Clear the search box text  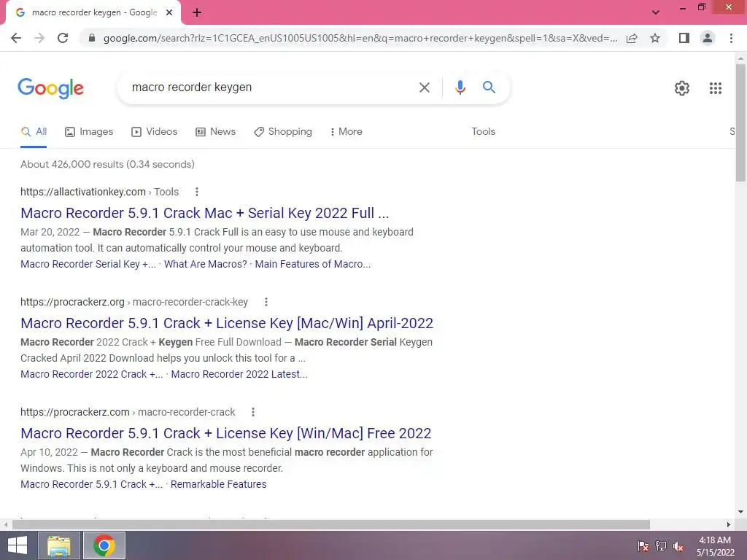[x=425, y=87]
